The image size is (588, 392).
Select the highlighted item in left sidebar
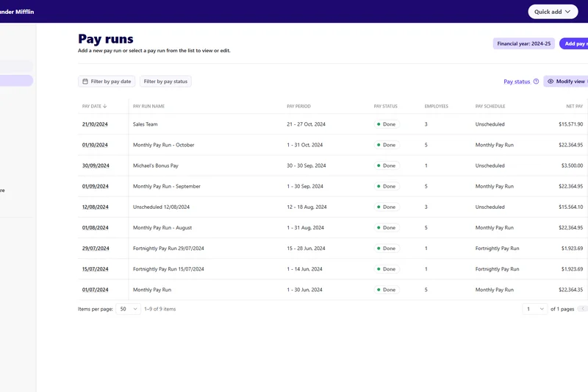16,81
